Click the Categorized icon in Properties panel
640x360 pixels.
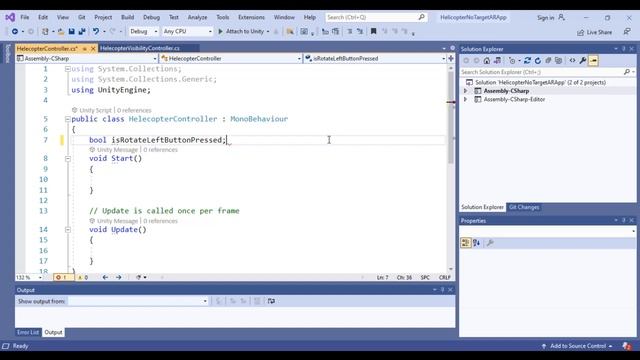[465, 243]
